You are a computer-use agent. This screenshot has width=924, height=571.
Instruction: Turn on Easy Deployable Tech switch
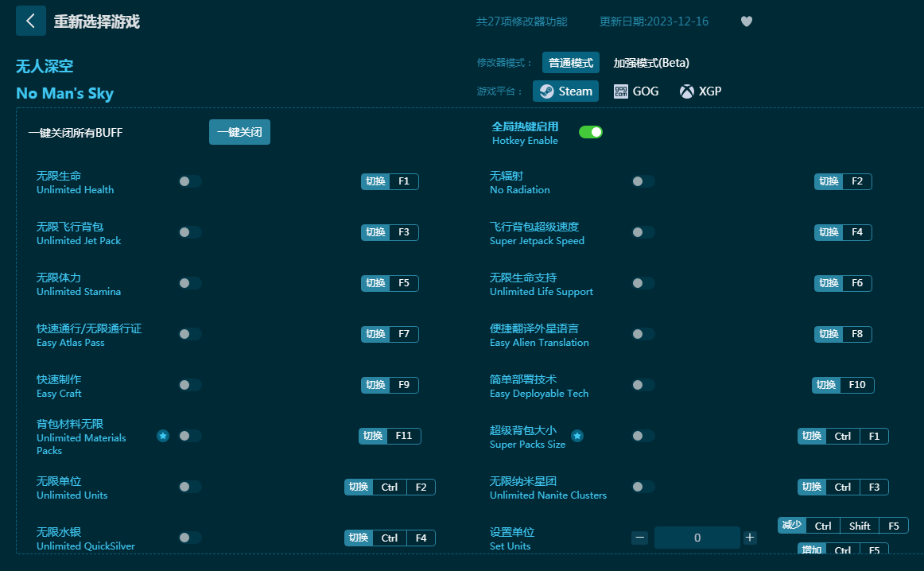pos(643,385)
